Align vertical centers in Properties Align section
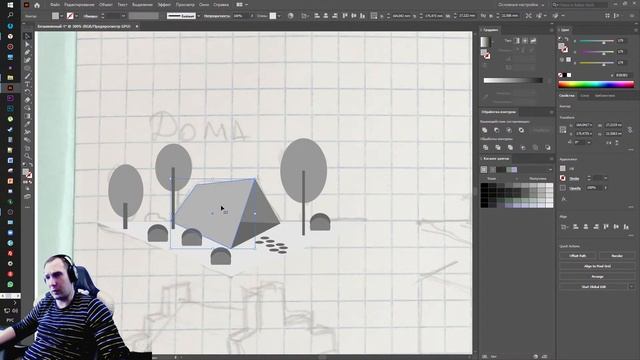 pos(616,227)
